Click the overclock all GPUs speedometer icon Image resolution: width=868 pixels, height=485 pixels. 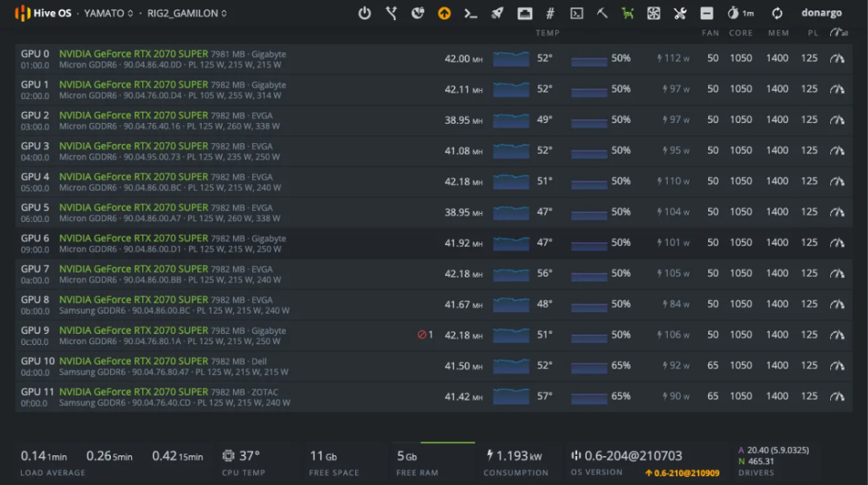click(838, 33)
